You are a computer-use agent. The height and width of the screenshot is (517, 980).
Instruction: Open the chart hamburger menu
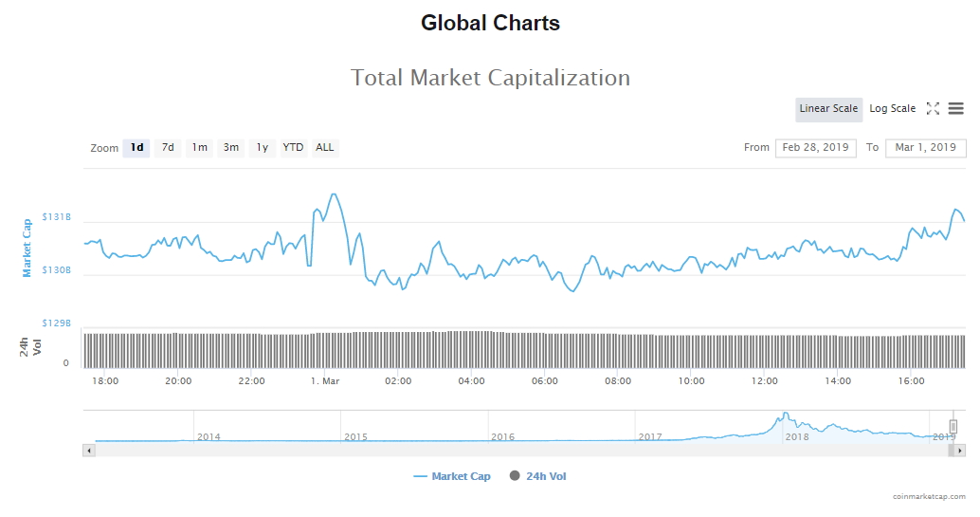tap(955, 109)
